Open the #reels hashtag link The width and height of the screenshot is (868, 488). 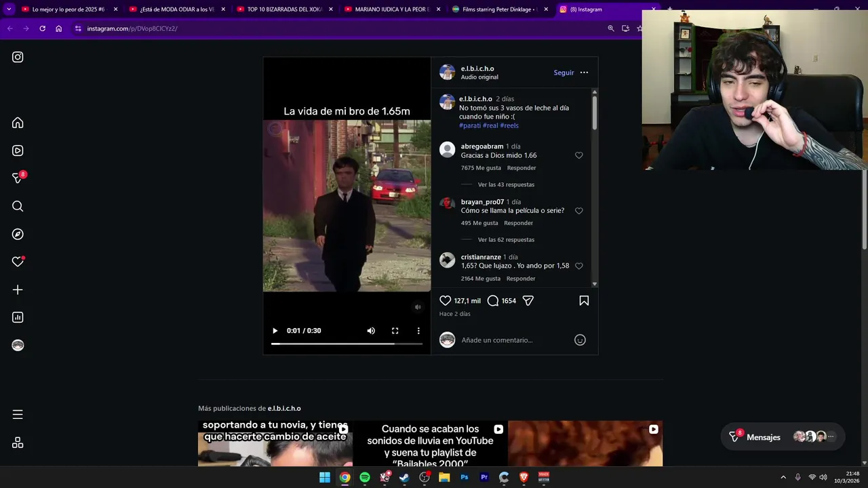[x=509, y=125]
